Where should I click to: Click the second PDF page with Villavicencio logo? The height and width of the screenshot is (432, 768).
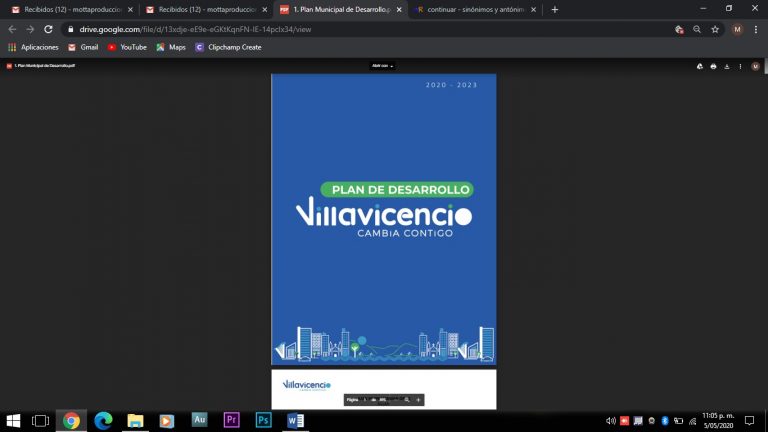[384, 389]
